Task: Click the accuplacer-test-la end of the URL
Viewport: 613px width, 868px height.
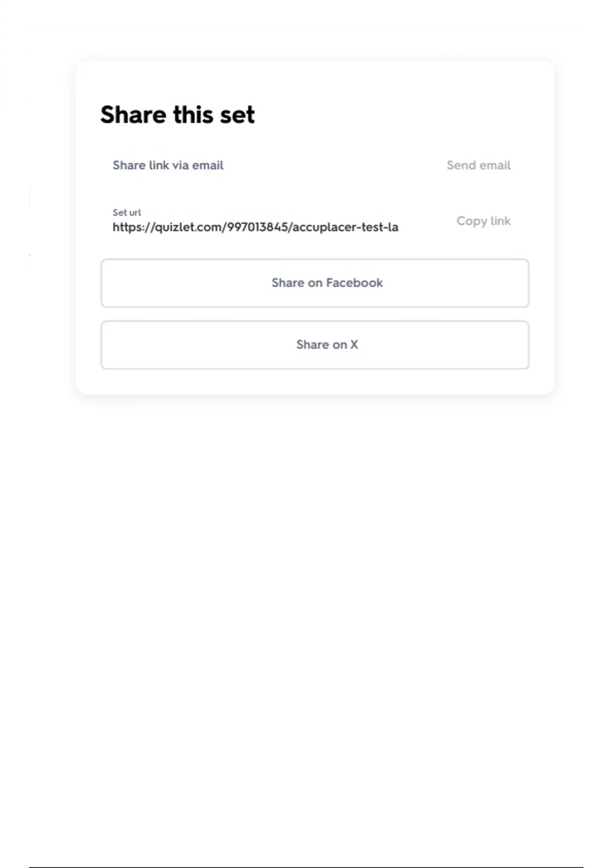Action: (x=345, y=227)
